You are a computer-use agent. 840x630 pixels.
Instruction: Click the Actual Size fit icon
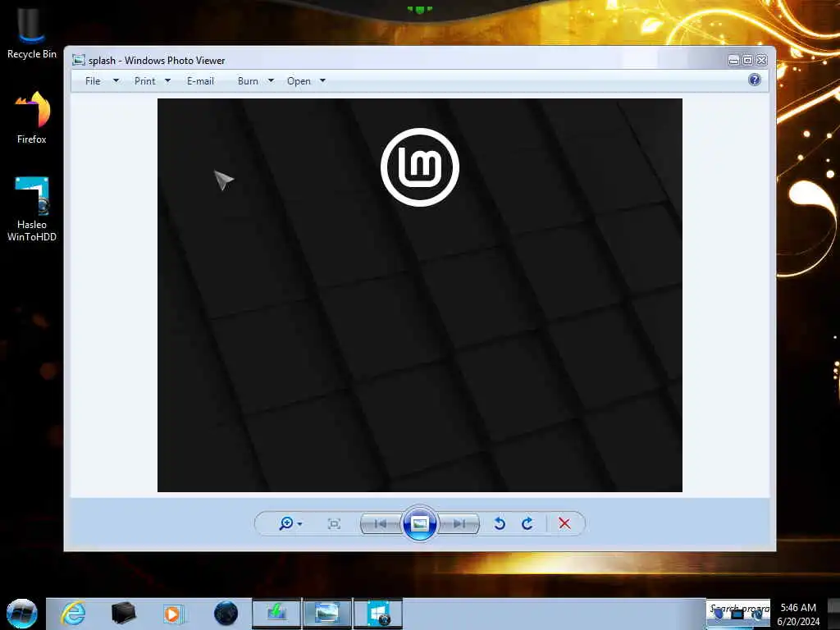(x=334, y=524)
